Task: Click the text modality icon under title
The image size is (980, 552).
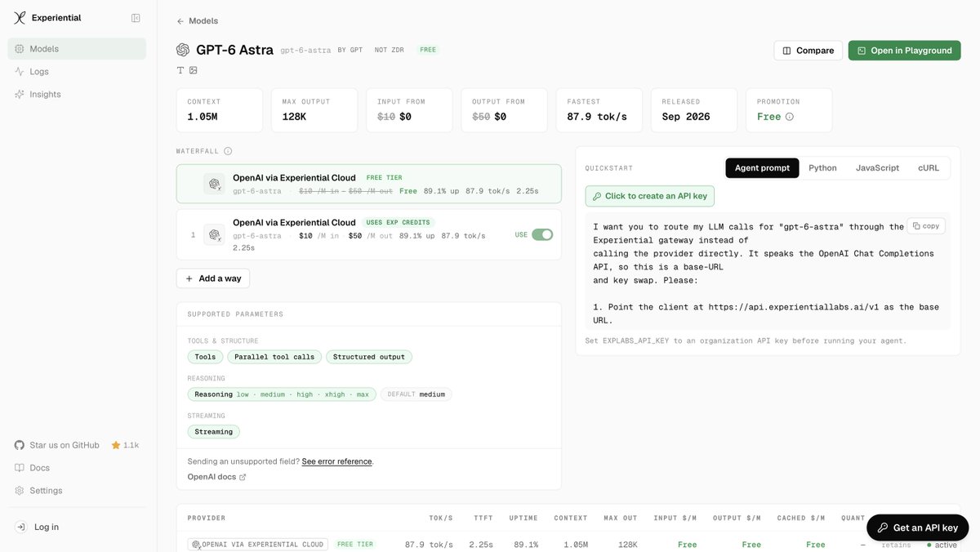Action: (180, 70)
